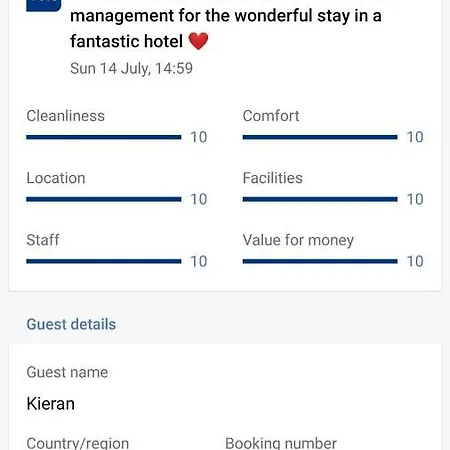The height and width of the screenshot is (450, 450).
Task: Click the Facilities rating bar
Action: pyautogui.click(x=320, y=199)
